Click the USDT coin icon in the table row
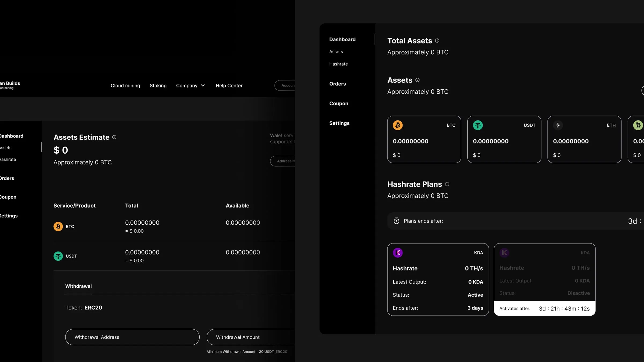The height and width of the screenshot is (362, 644). (x=58, y=256)
